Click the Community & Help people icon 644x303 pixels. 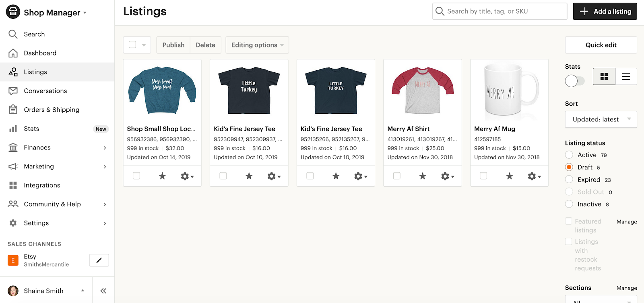[13, 204]
